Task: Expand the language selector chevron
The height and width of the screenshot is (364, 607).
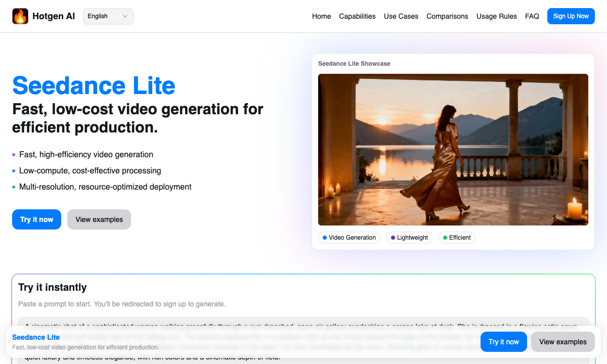Action: (x=123, y=16)
